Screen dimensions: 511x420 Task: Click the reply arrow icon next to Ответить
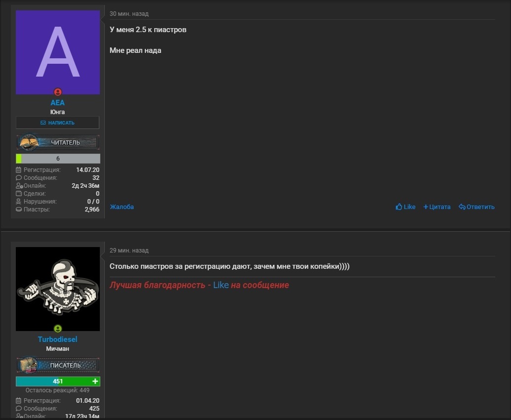pyautogui.click(x=462, y=207)
